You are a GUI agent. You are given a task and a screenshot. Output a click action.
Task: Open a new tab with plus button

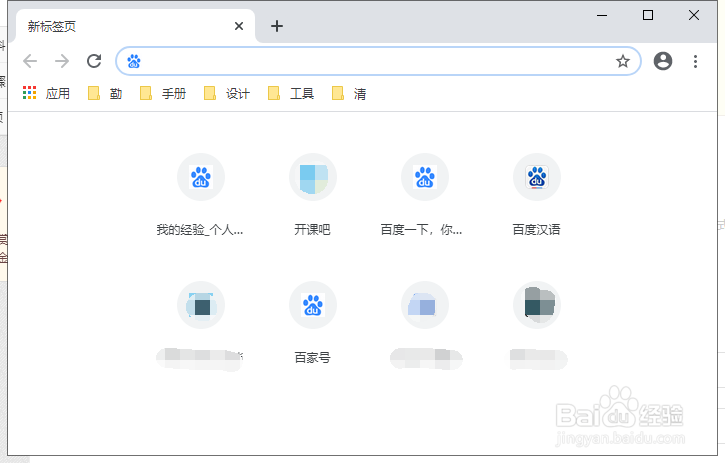click(276, 26)
